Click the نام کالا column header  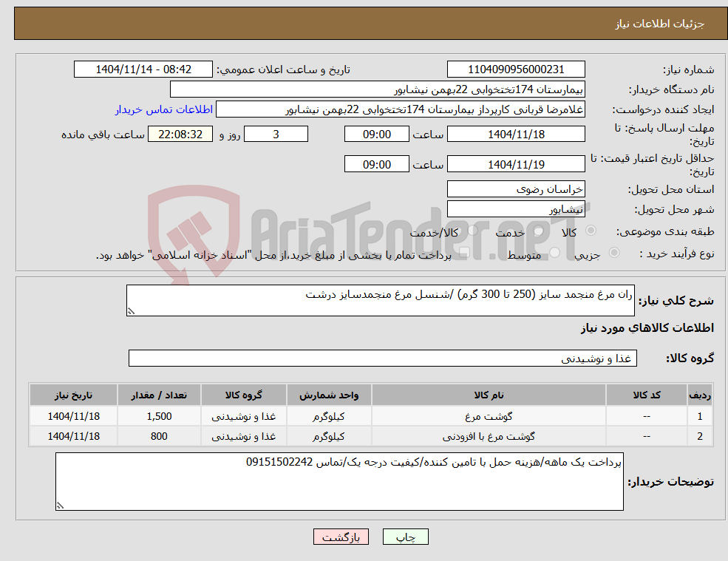(x=489, y=395)
